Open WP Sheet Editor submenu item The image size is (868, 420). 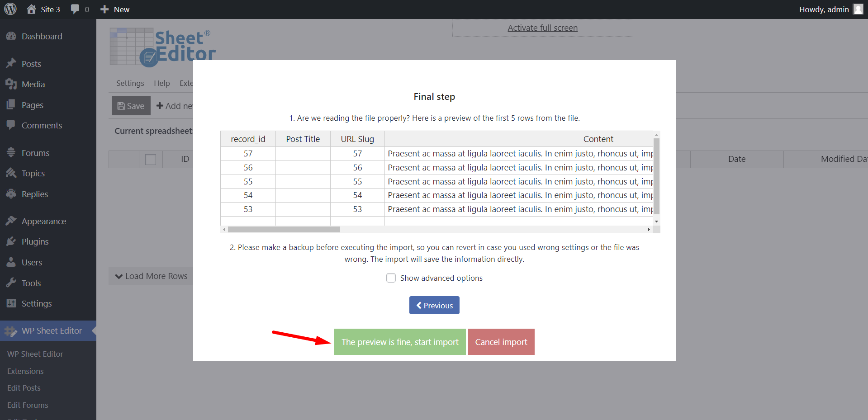pyautogui.click(x=35, y=354)
